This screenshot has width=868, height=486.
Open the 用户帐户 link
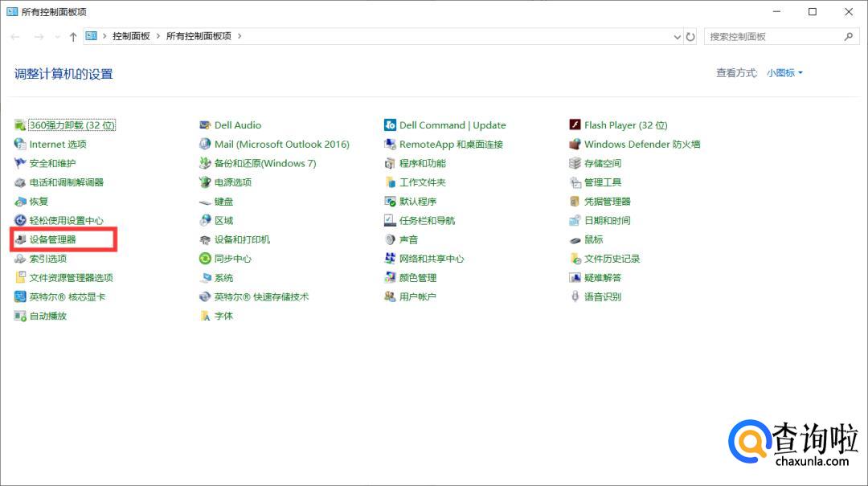click(x=417, y=296)
